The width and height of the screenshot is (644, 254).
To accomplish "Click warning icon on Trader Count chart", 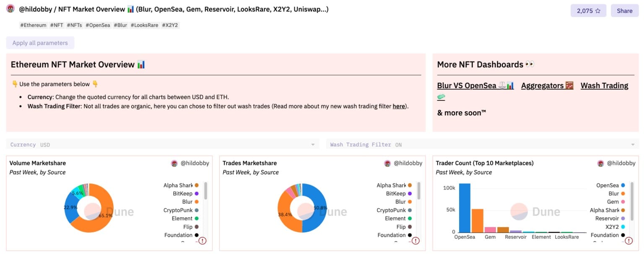I will tap(629, 241).
